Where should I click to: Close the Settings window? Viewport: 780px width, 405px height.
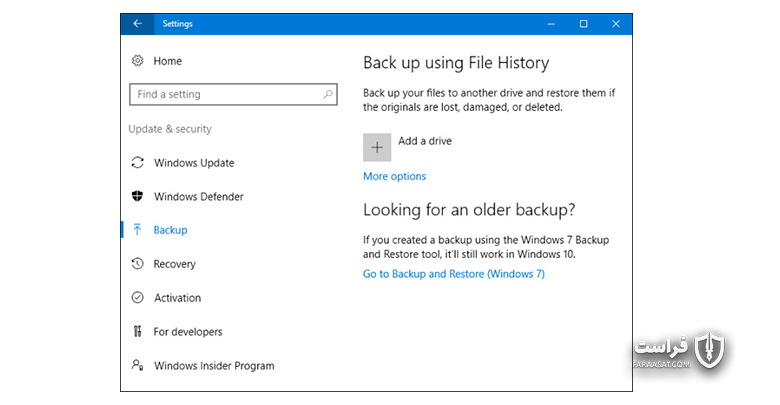[x=616, y=24]
